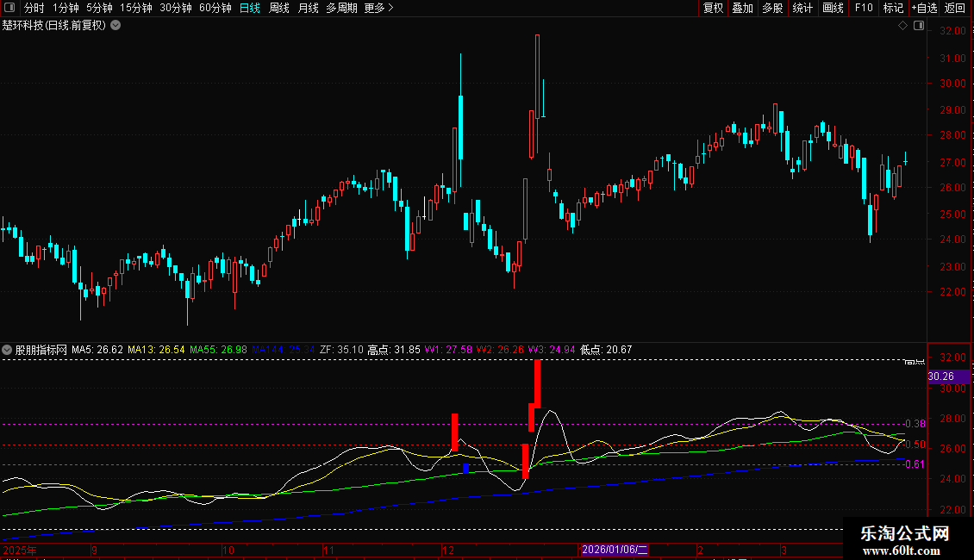The width and height of the screenshot is (974, 560).
Task: Switch to 分时 intraday view
Action: [x=34, y=8]
